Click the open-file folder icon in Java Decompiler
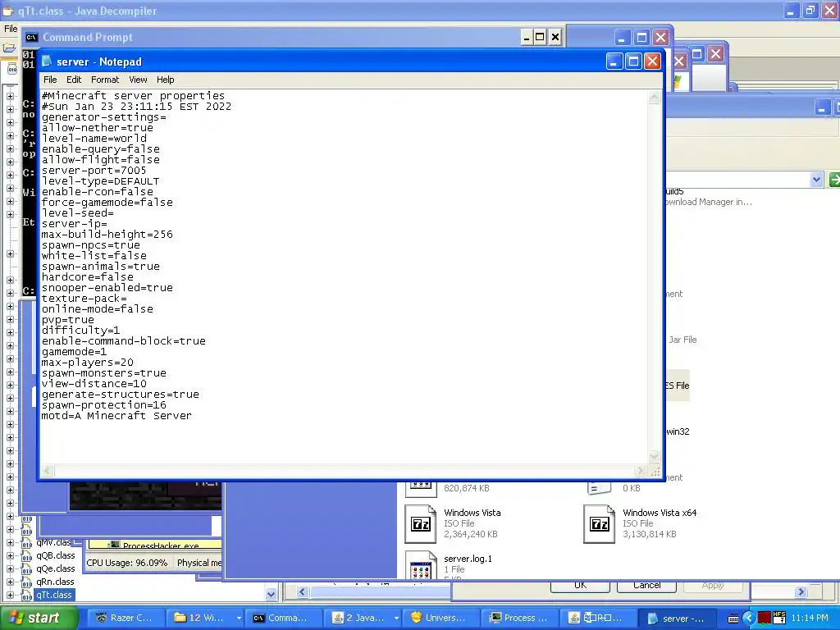Viewport: 840px width, 630px height. pyautogui.click(x=9, y=48)
